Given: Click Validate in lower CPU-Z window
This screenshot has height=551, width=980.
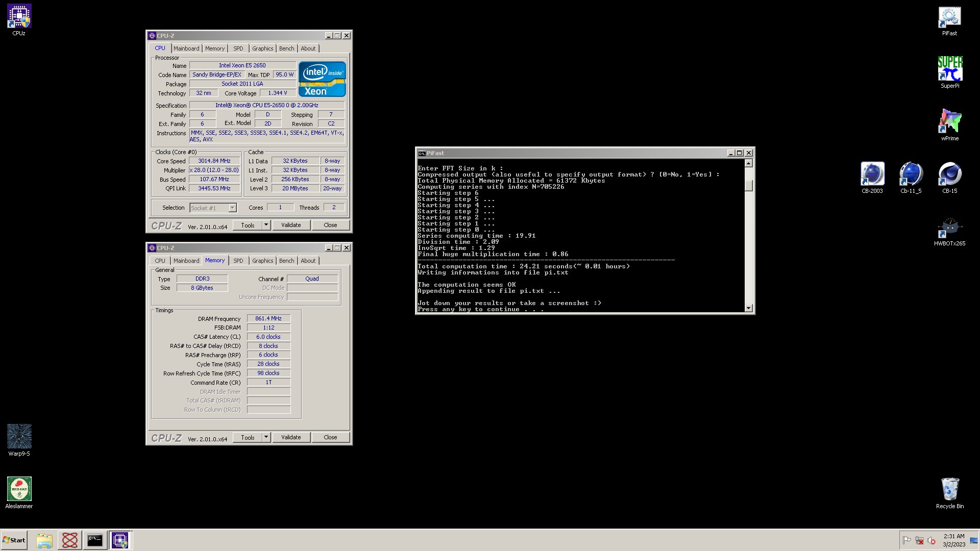Looking at the screenshot, I should [x=291, y=437].
